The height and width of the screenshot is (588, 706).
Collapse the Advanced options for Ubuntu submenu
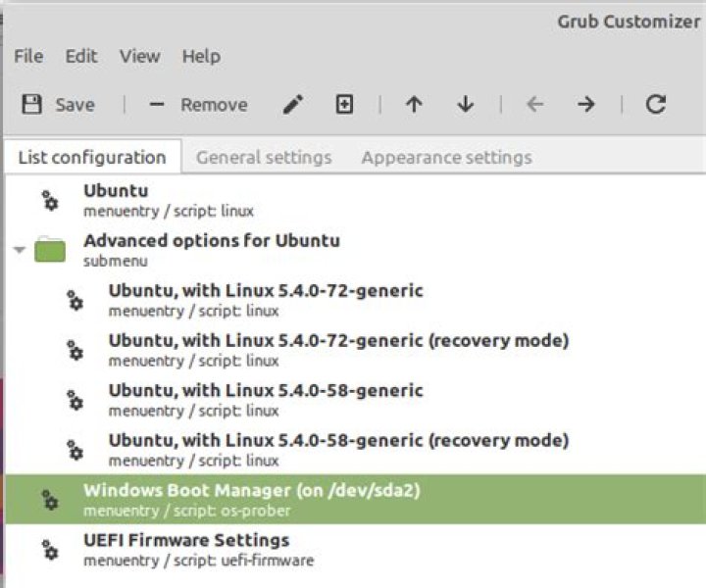(x=19, y=249)
